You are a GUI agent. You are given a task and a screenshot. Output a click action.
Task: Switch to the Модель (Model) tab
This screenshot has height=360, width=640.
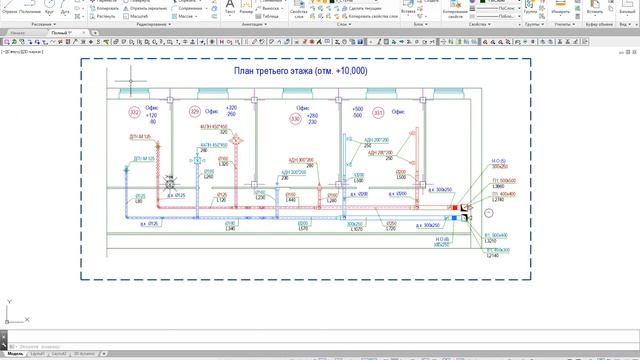(15, 353)
